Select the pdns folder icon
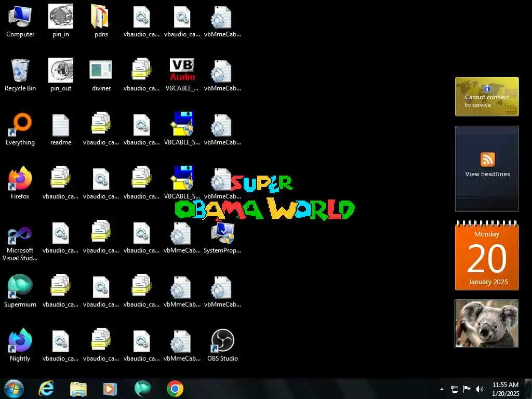Screen dimensions: 532x399 pyautogui.click(x=101, y=21)
